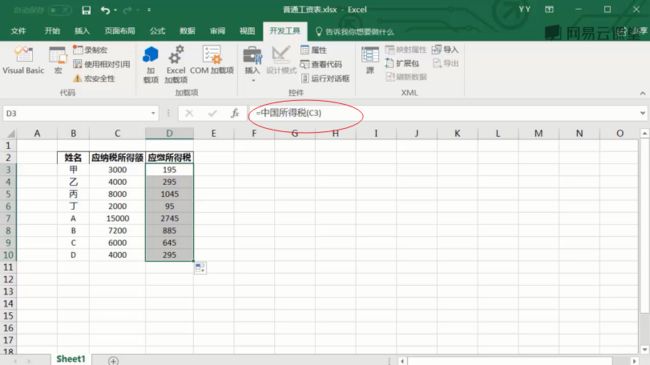This screenshot has height=365, width=650.
Task: Open the Macros (宏) dialog
Action: point(58,61)
